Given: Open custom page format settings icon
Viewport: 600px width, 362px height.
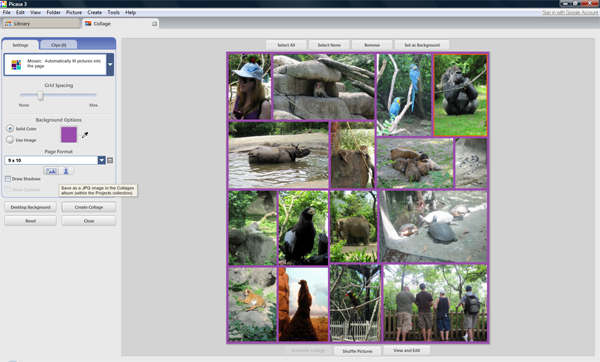Looking at the screenshot, I should coord(110,160).
